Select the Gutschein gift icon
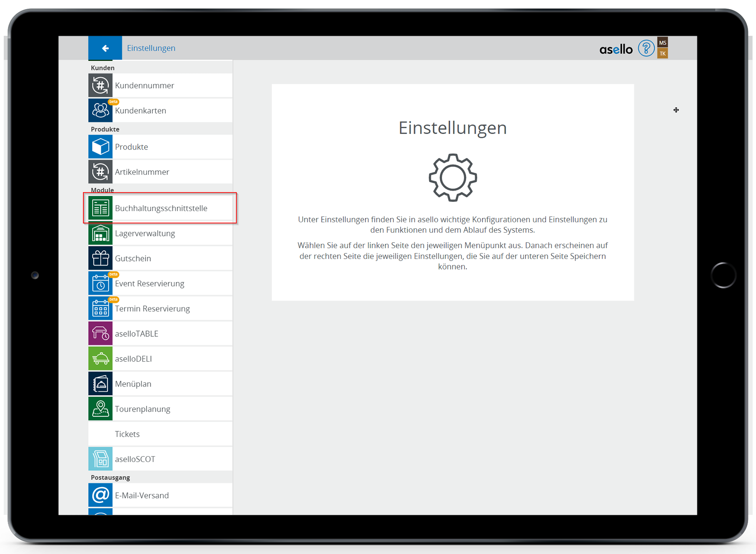The image size is (756, 554). (100, 258)
